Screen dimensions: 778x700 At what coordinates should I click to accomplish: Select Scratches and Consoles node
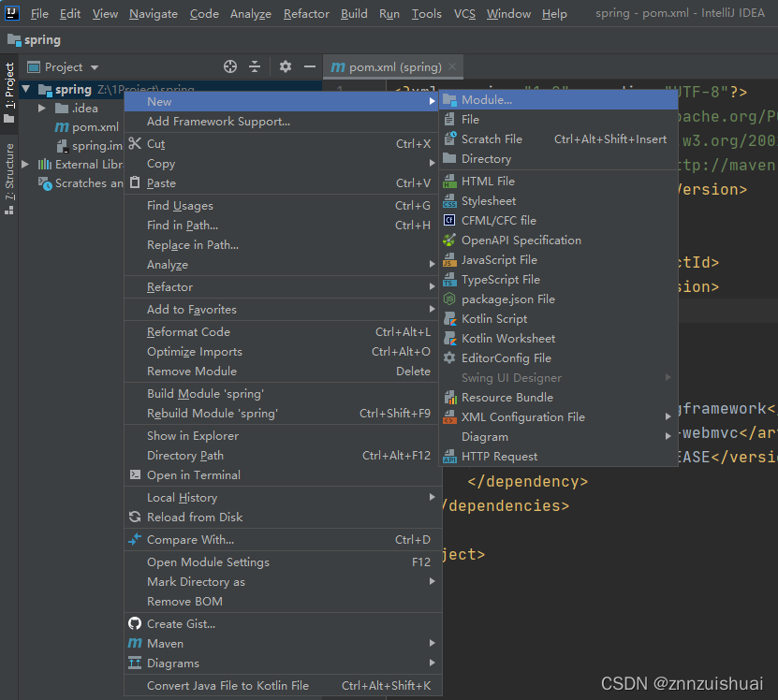click(81, 183)
